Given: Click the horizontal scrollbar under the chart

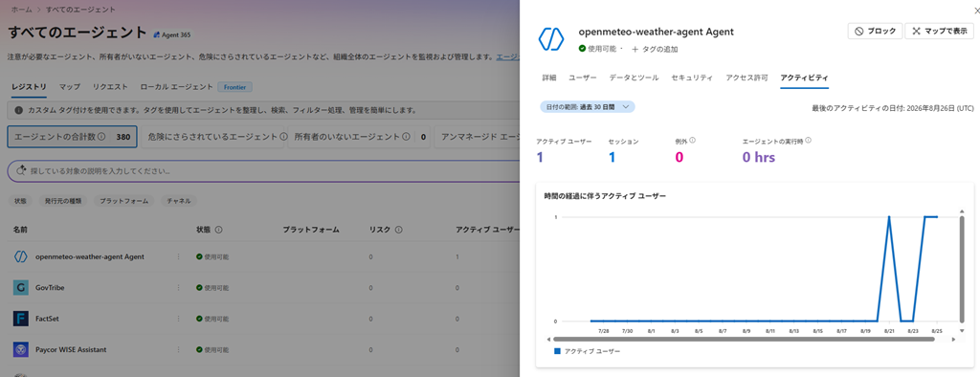Looking at the screenshot, I should click(743, 340).
